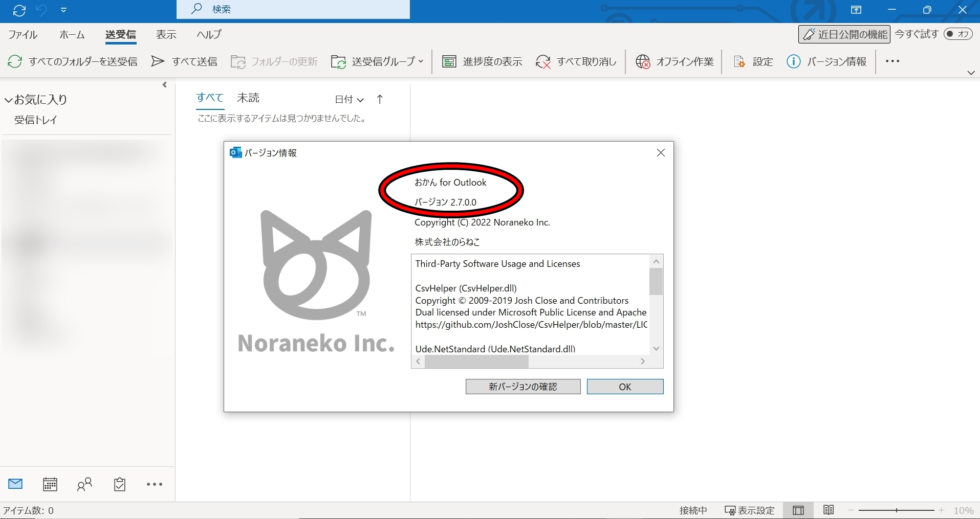
Task: Open Calendar view in navigation bar
Action: pos(50,484)
